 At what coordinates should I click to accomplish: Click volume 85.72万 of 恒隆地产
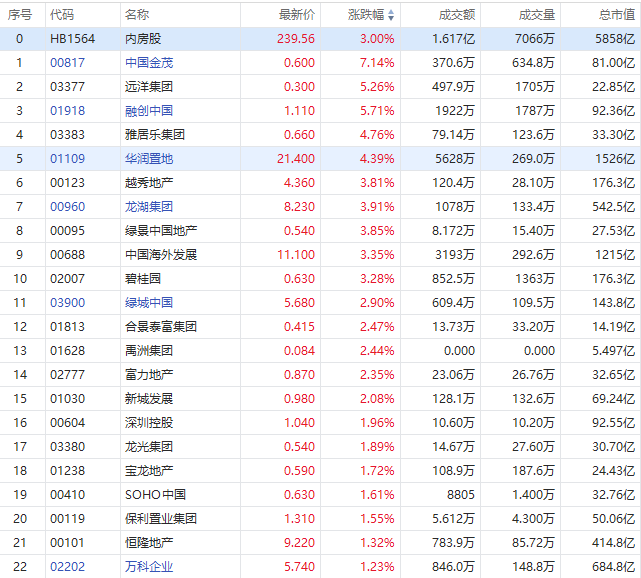point(533,543)
